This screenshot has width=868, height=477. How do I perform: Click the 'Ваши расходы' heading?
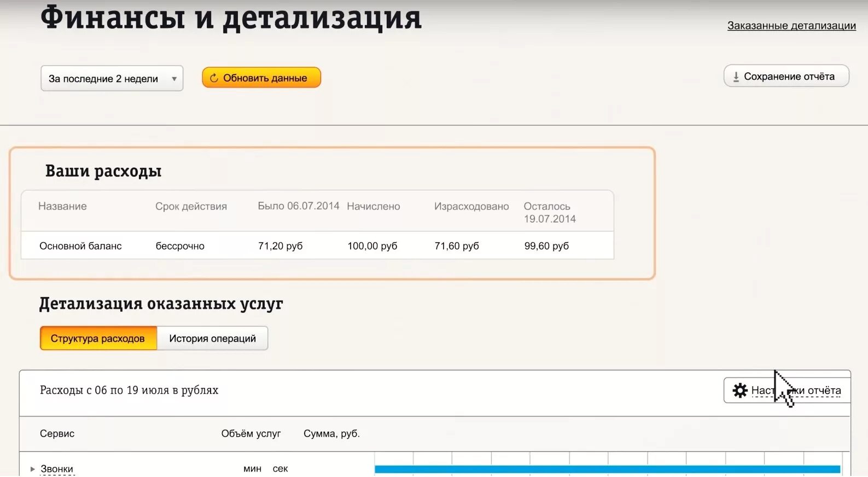(x=103, y=171)
